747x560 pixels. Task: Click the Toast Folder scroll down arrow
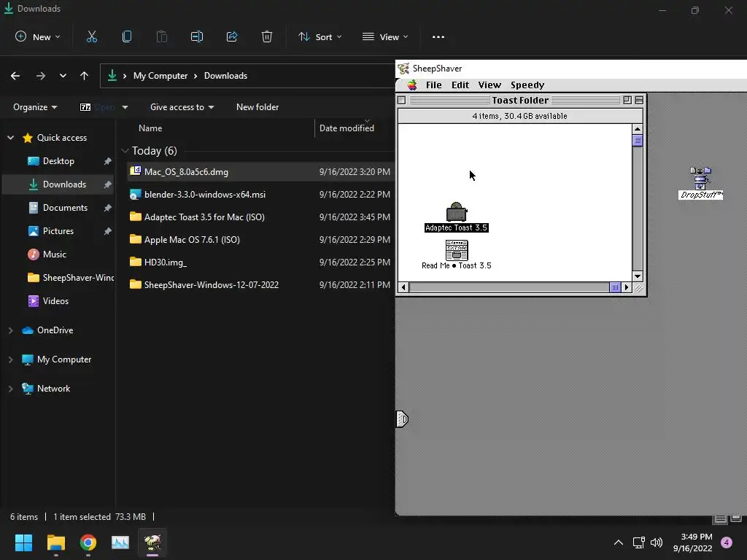638,276
